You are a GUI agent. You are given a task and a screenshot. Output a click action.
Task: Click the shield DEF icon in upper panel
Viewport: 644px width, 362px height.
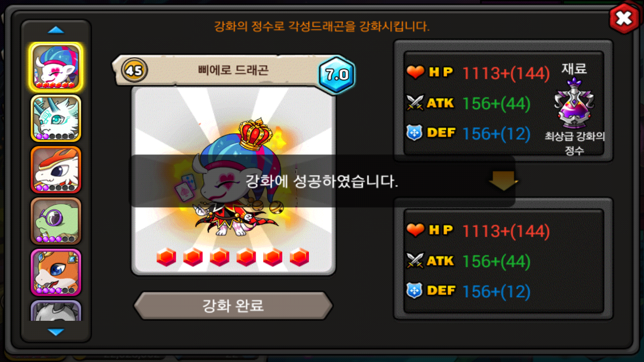415,133
